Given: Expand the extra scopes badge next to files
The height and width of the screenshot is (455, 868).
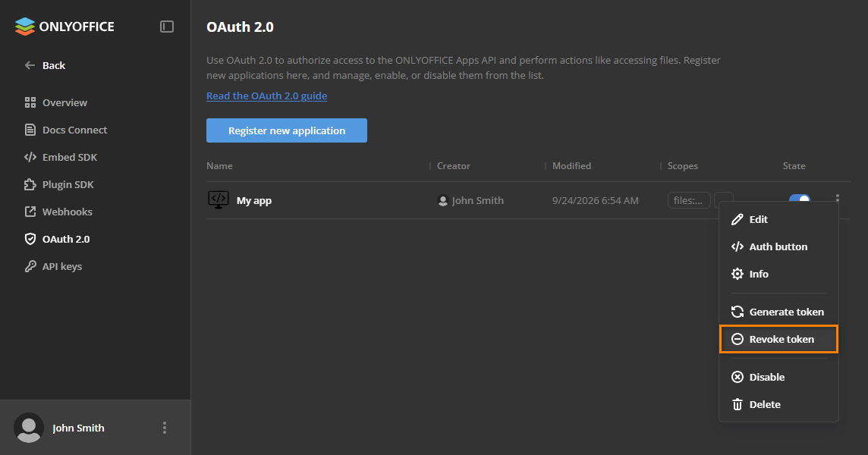Looking at the screenshot, I should 724,196.
